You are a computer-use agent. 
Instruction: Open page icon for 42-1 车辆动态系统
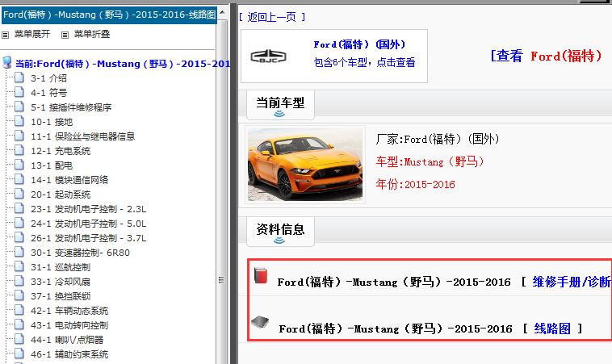[19, 310]
